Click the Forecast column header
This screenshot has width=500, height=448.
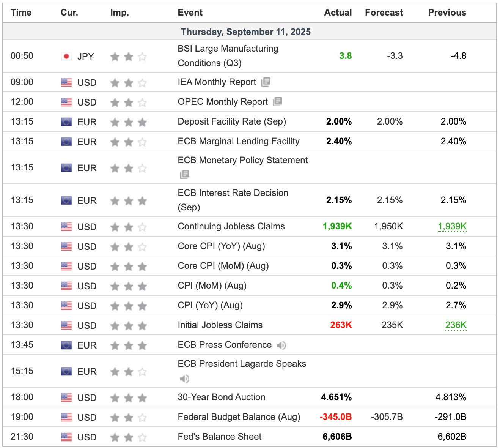point(384,13)
